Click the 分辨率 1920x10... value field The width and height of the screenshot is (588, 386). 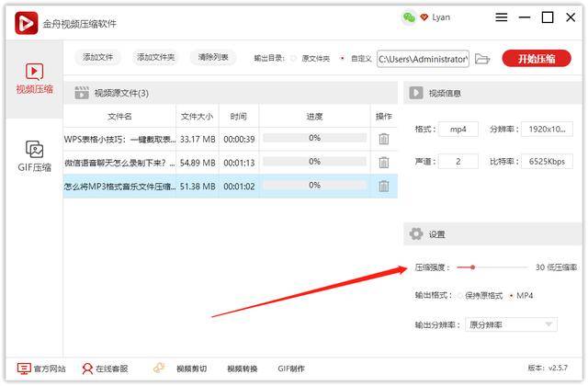(547, 130)
